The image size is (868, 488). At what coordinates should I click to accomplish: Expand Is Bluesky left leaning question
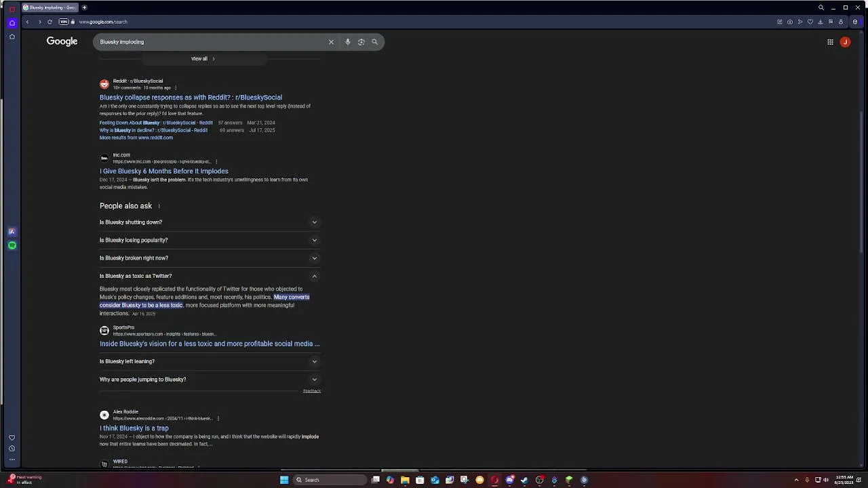(x=210, y=361)
